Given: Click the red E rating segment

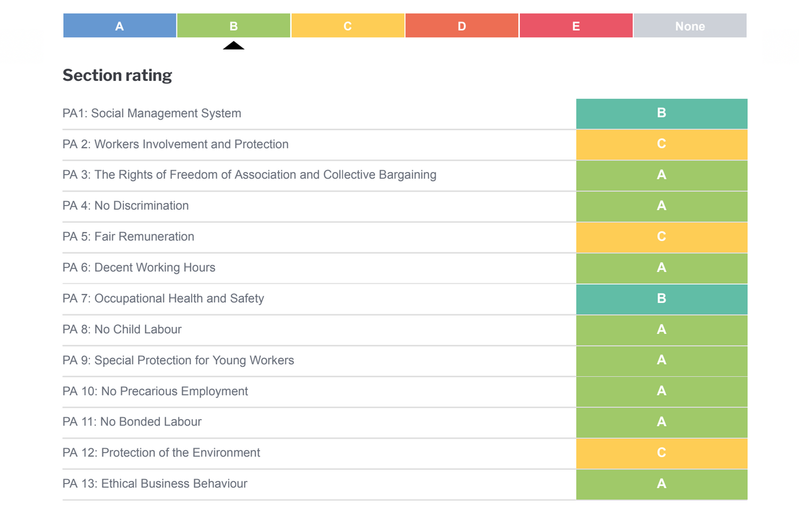Looking at the screenshot, I should (576, 26).
